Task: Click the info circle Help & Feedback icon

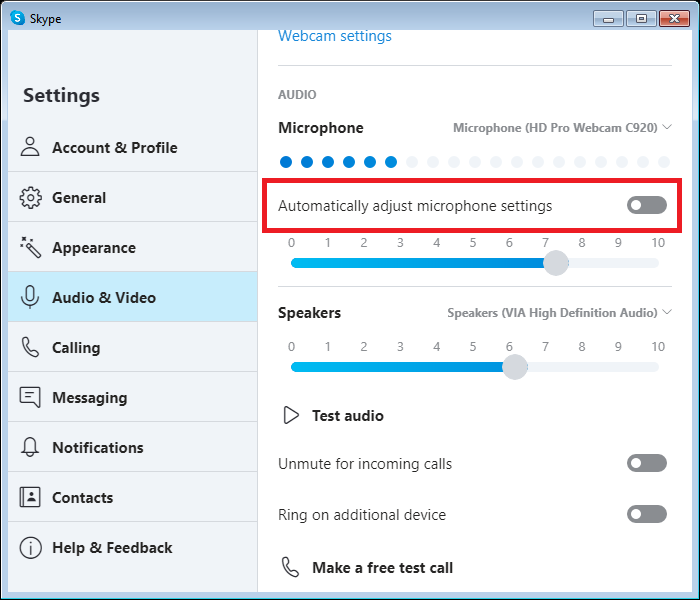Action: [30, 547]
